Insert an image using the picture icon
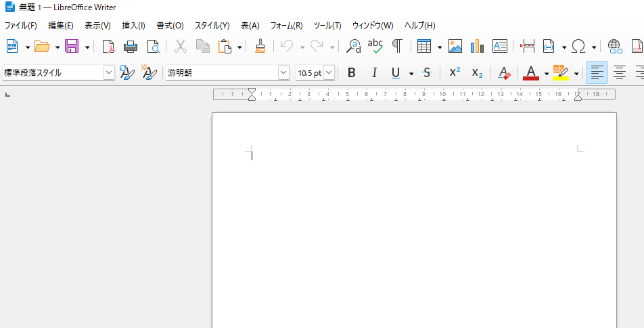The height and width of the screenshot is (328, 644). 455,47
